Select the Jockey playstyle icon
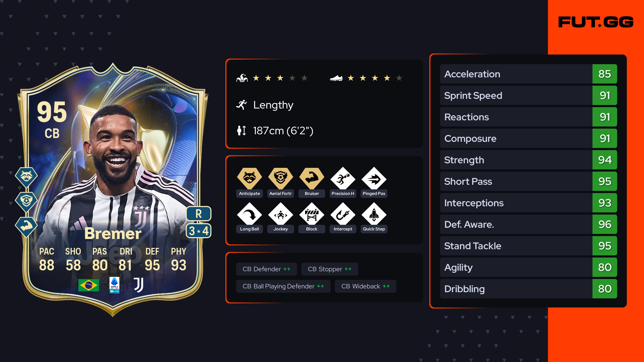 point(281,214)
